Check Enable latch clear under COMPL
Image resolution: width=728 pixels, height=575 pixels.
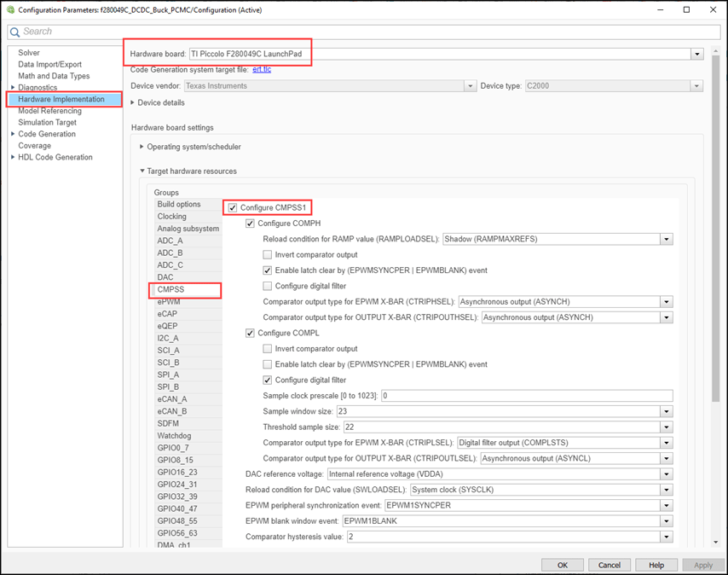[x=268, y=364]
